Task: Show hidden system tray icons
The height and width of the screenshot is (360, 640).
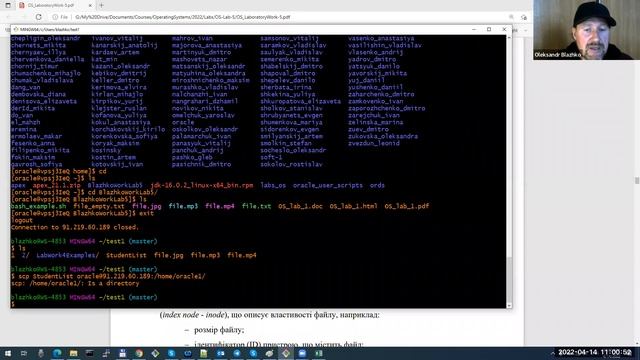Action: pyautogui.click(x=553, y=353)
